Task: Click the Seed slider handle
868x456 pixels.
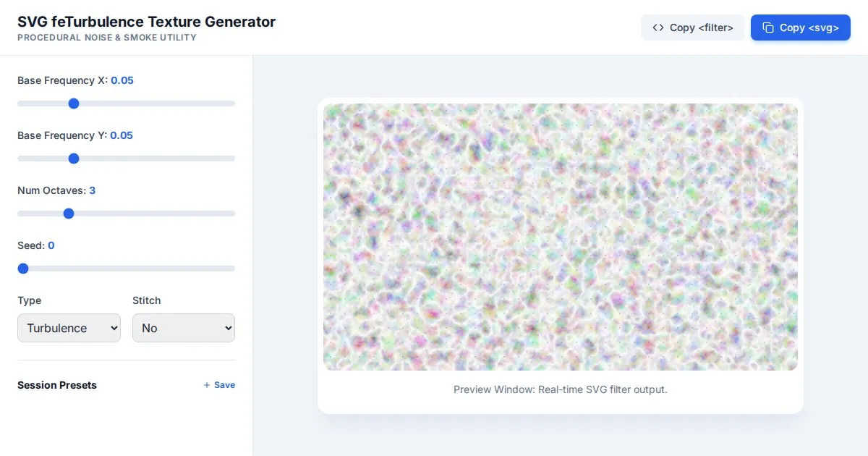Action: 23,269
